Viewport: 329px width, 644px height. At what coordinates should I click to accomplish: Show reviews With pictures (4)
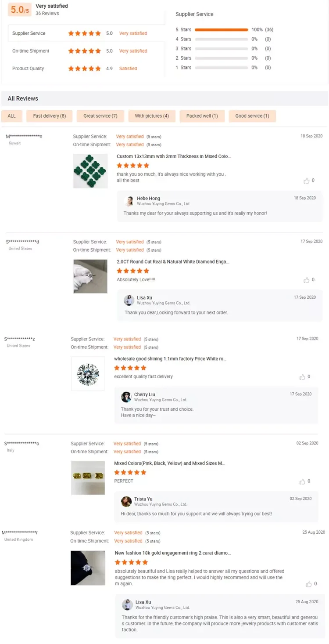coord(152,116)
